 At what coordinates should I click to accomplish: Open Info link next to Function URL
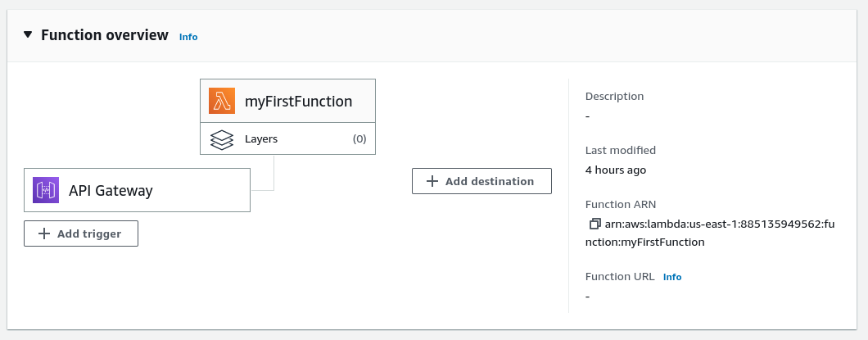pos(671,277)
